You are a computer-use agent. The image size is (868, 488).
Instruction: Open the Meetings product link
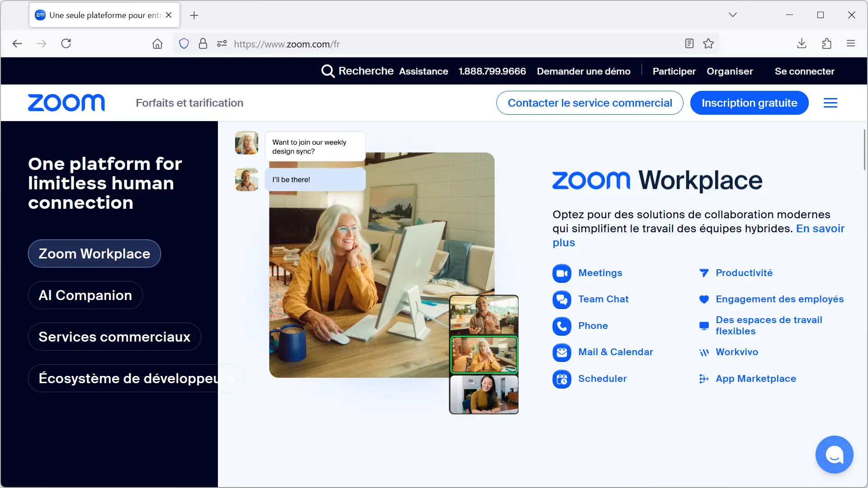600,273
